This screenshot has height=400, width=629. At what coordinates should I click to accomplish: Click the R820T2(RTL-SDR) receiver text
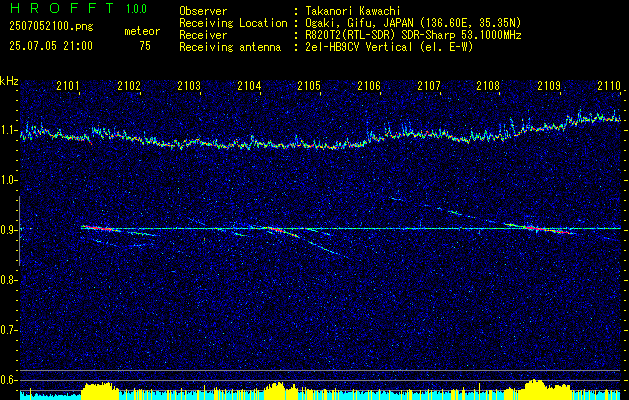pos(413,35)
